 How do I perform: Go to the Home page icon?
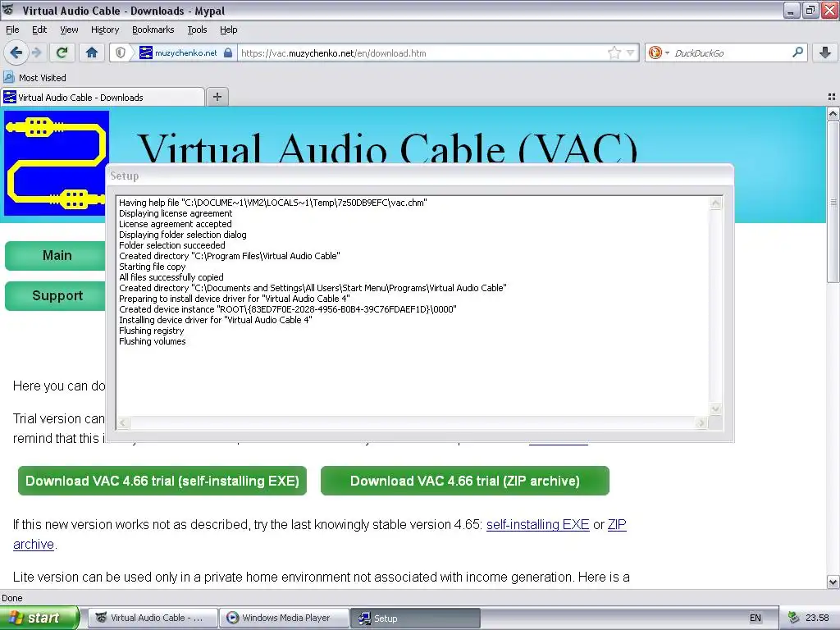[92, 52]
